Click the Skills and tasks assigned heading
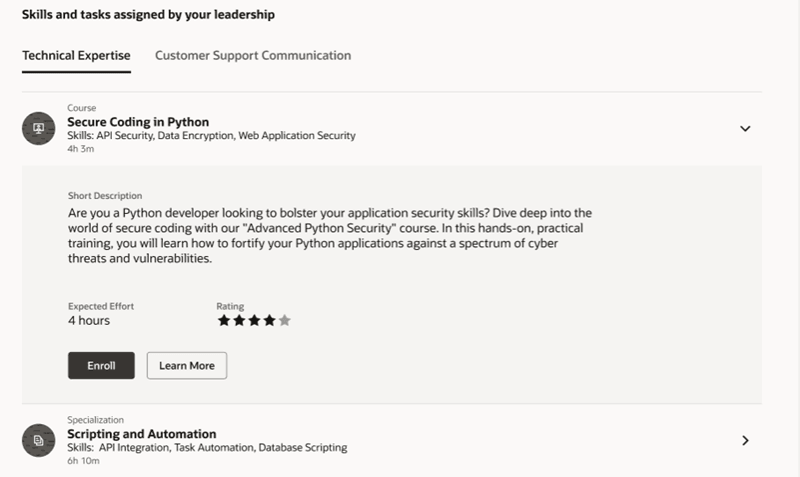 coord(148,14)
